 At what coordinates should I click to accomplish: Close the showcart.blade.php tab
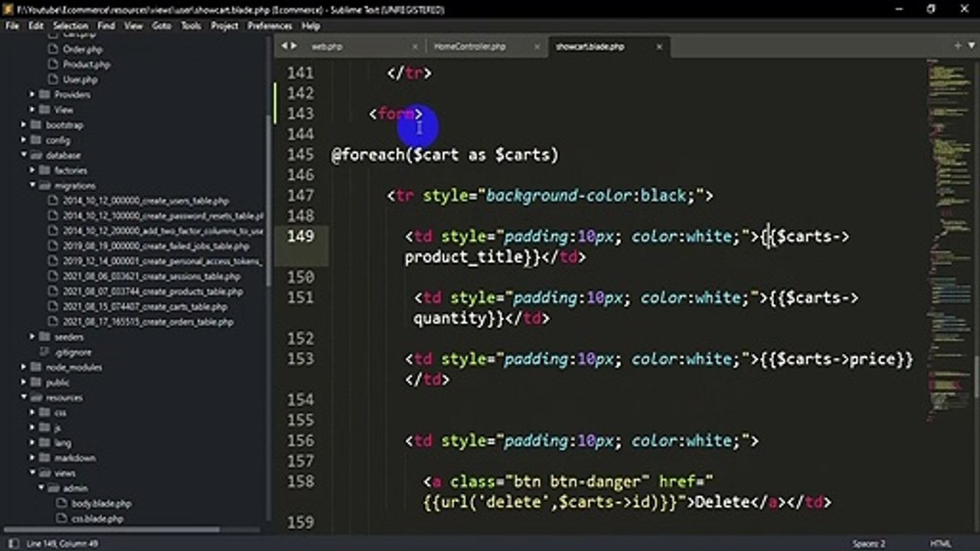pos(659,47)
